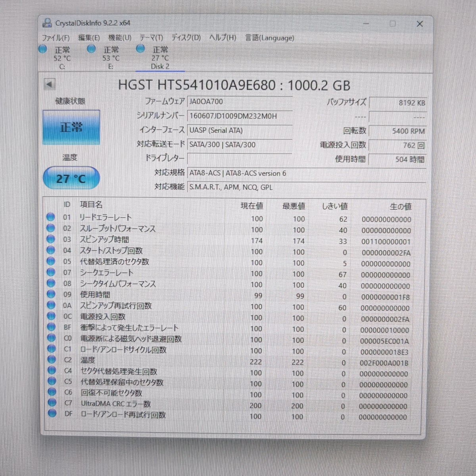Click the standard field ATA8-ACS
The height and width of the screenshot is (476, 476).
(x=307, y=173)
